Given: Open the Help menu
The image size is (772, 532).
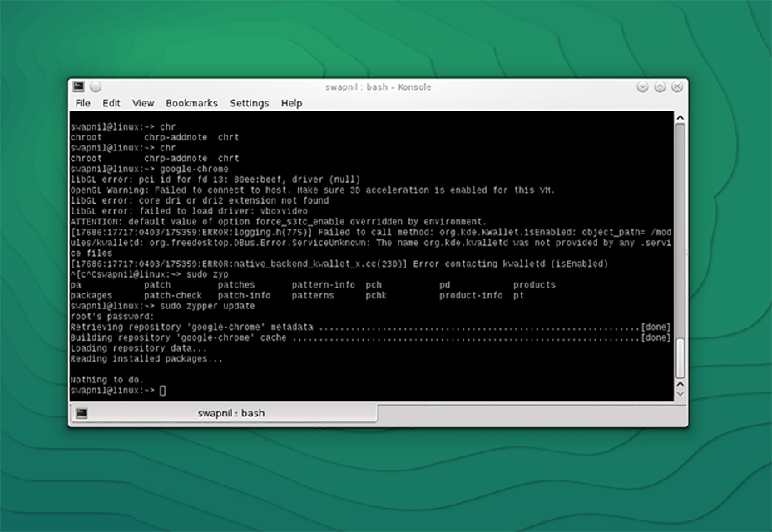Looking at the screenshot, I should [291, 103].
